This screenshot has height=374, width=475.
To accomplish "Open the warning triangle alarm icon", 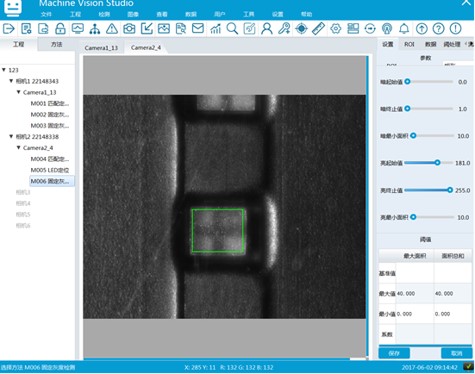I will 112,29.
